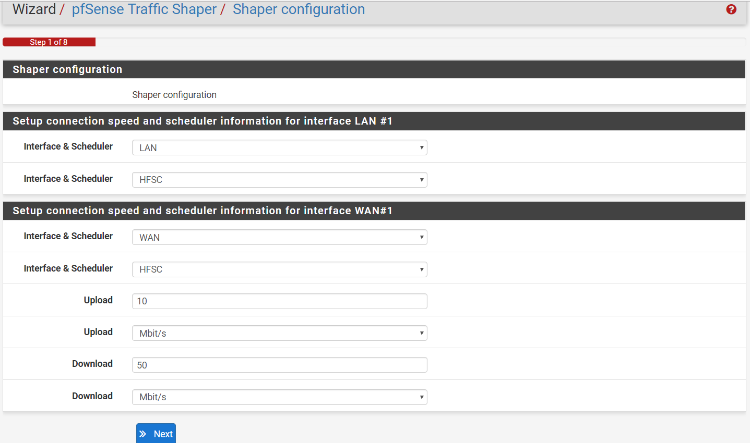Open the WAN interface dropdown
The height and width of the screenshot is (443, 750).
click(279, 237)
